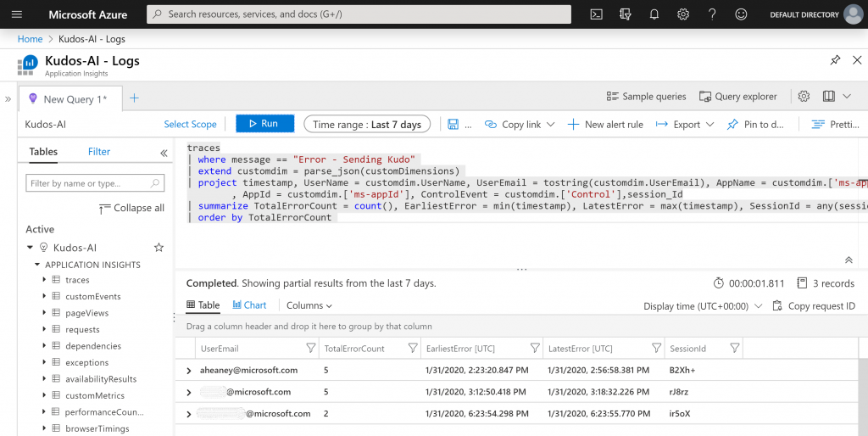Expand the traces table node

[44, 280]
